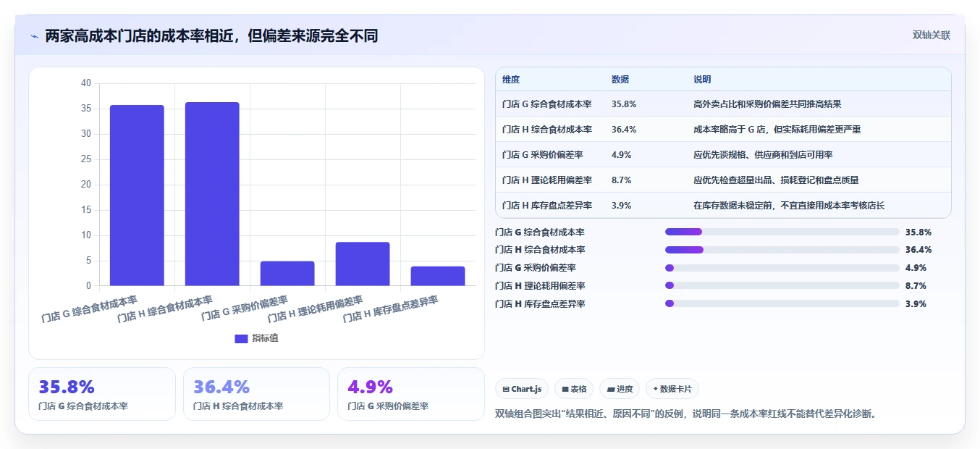980x449 pixels.
Task: Click the 36.4% table value
Action: pyautogui.click(x=624, y=130)
